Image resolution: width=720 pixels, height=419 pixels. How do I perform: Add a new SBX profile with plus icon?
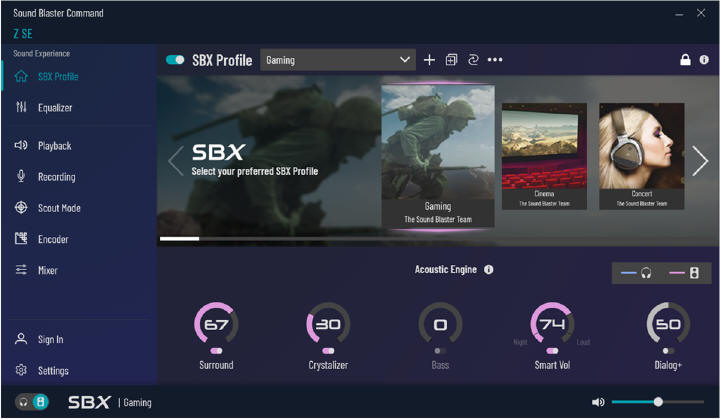429,60
